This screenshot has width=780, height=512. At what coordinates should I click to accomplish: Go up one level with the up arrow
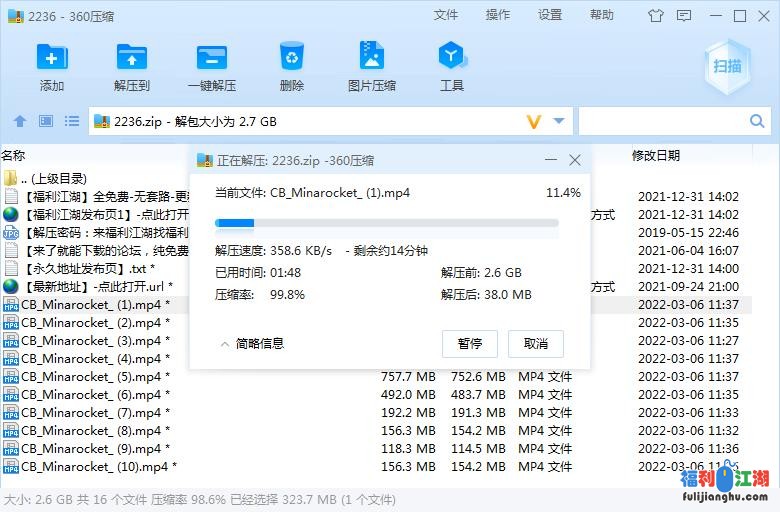pos(19,122)
